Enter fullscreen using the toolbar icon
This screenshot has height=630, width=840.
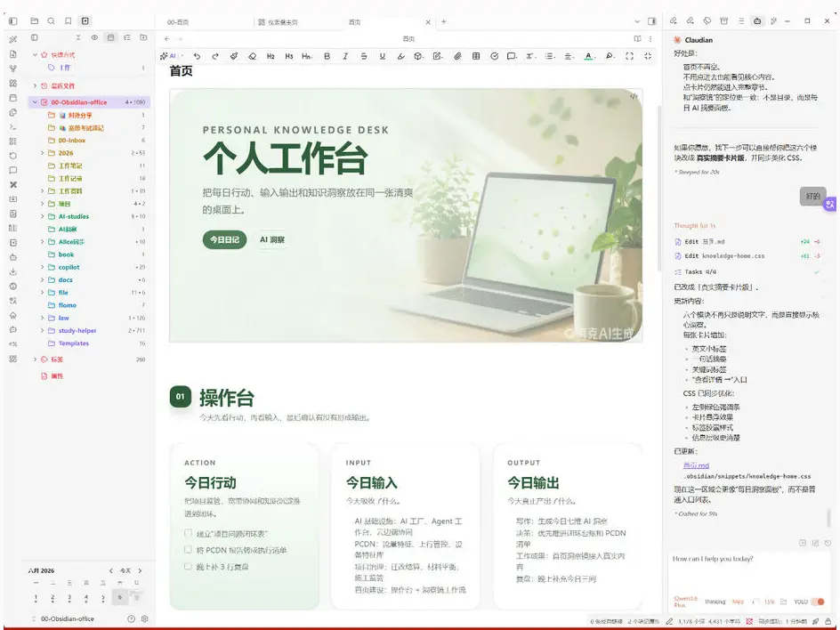629,56
